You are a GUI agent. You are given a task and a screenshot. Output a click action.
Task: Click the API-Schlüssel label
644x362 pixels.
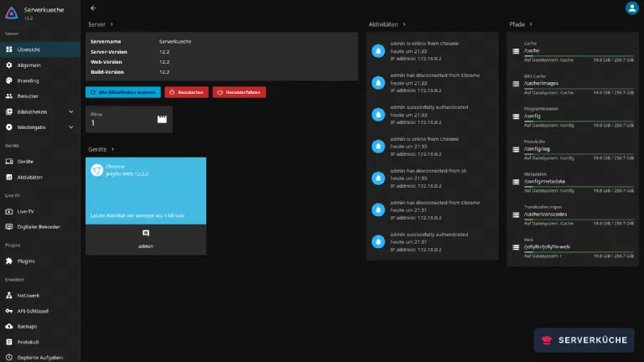[33, 311]
